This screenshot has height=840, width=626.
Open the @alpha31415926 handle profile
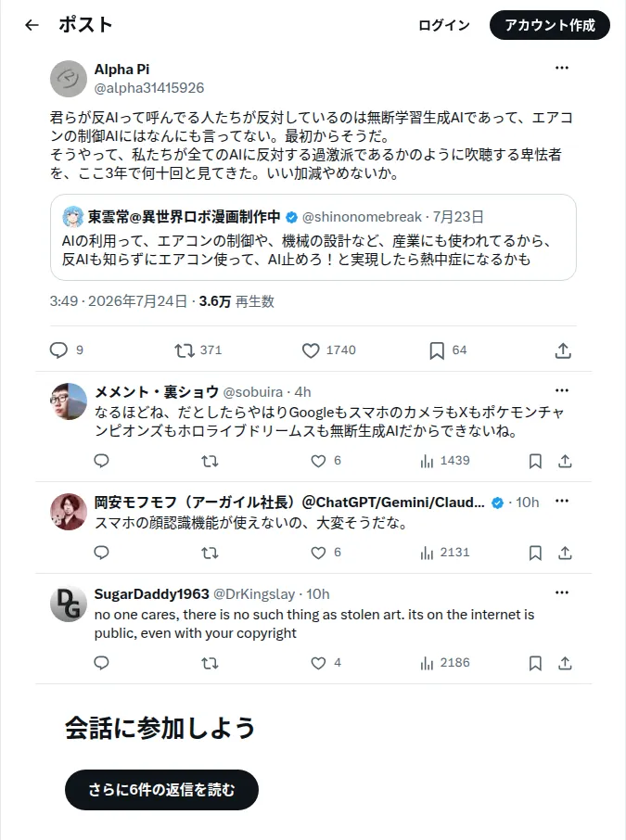tap(149, 88)
